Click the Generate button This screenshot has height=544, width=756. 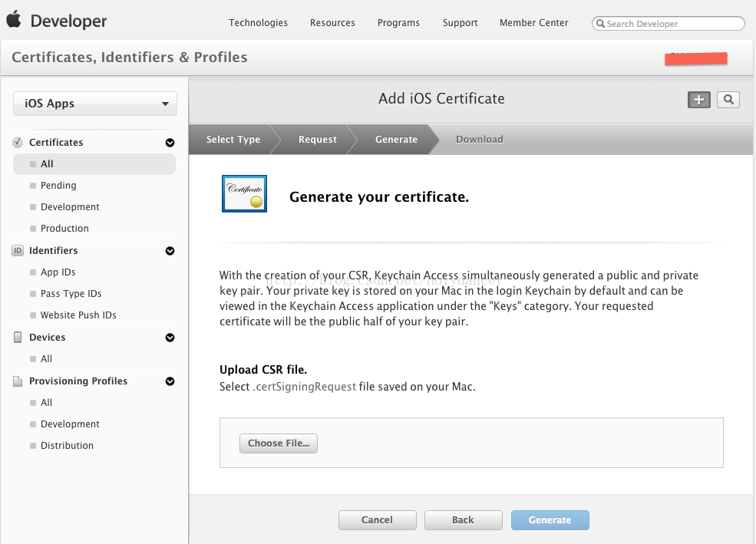(550, 520)
